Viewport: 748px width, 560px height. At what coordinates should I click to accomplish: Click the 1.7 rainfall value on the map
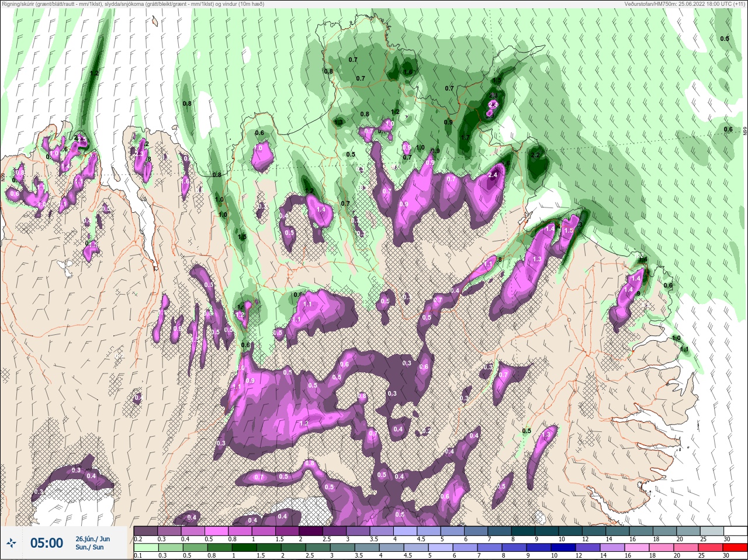coord(465,137)
